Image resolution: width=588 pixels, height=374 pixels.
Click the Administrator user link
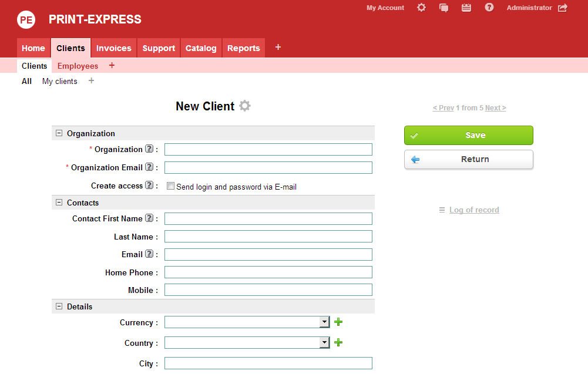(529, 8)
